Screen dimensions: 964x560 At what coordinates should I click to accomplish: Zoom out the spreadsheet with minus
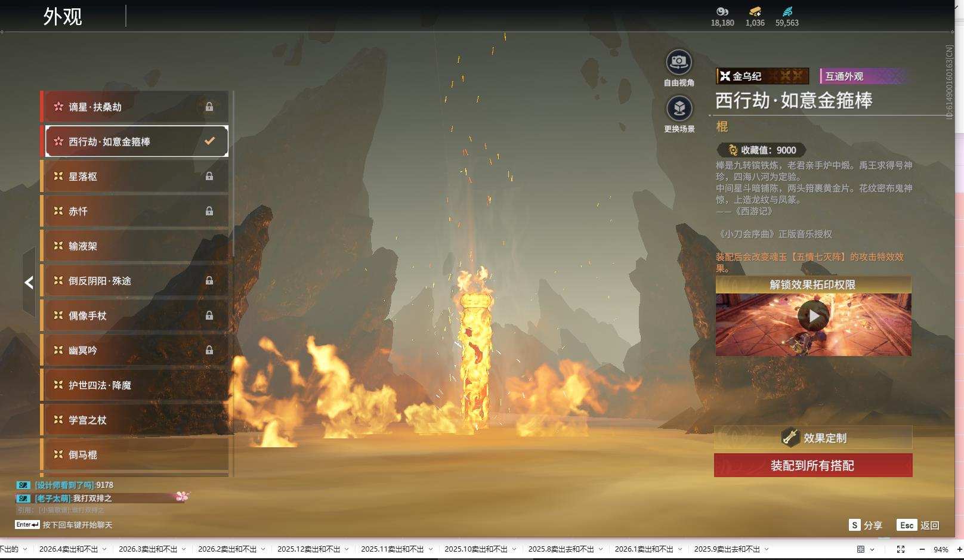point(922,549)
